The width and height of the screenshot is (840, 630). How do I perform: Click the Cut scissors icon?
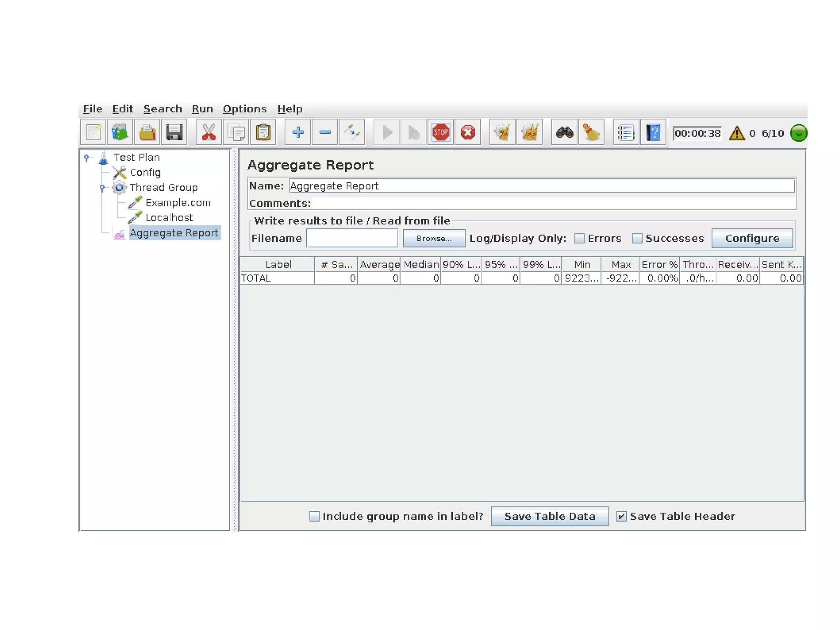click(x=209, y=133)
